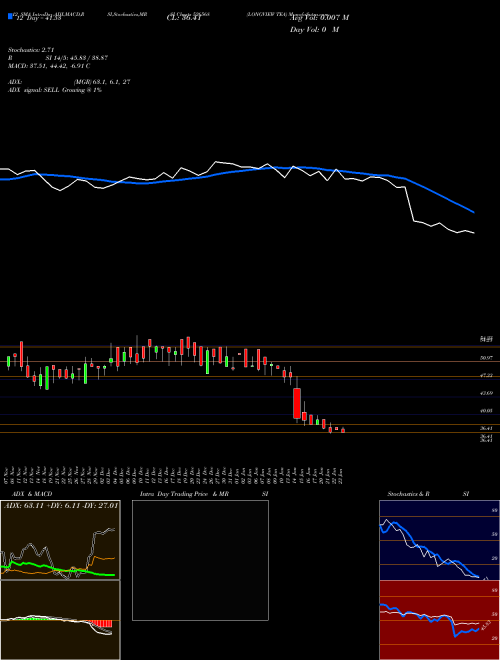The image size is (500, 660).
Task: Click the MACD histogram panel with red bars
Action: [x=60, y=620]
